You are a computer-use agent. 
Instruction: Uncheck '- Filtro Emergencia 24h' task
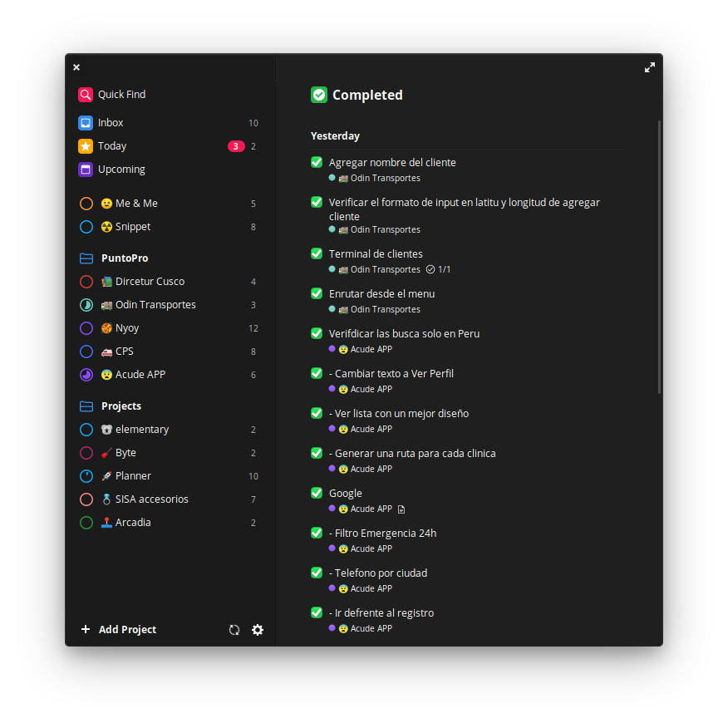317,533
